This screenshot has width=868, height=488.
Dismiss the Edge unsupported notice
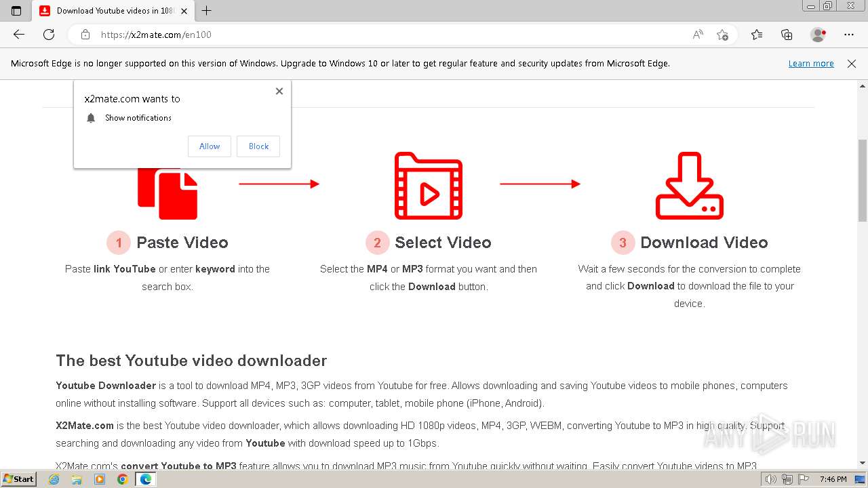click(x=852, y=63)
